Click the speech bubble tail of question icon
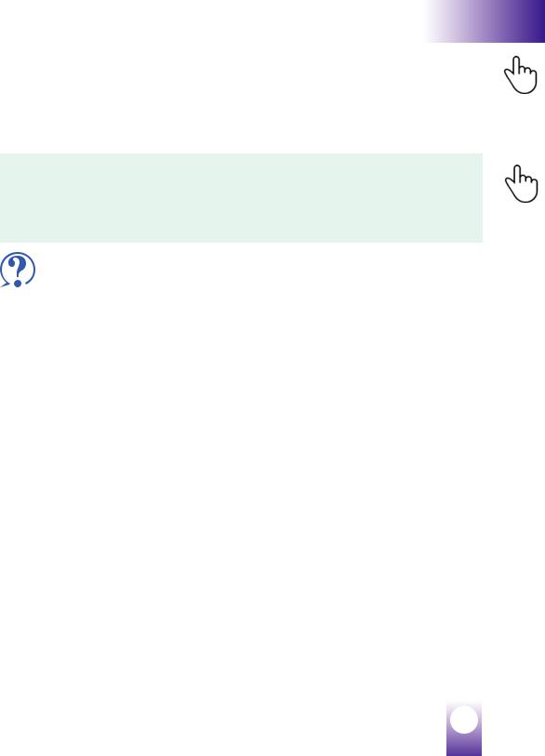545x756 pixels. point(5,285)
